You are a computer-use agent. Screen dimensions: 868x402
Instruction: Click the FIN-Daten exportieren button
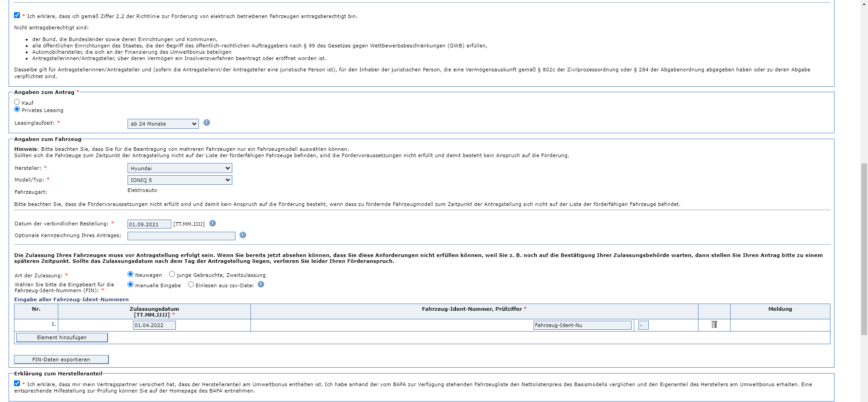click(x=61, y=360)
